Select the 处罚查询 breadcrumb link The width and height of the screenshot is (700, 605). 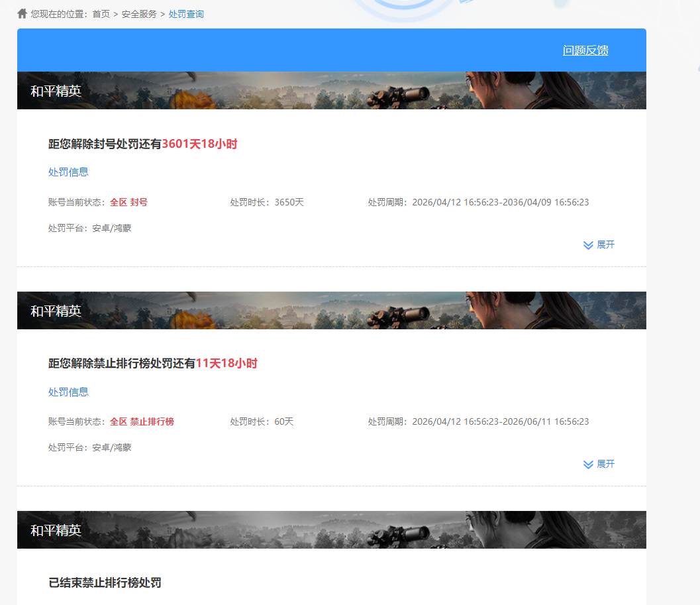coord(186,15)
